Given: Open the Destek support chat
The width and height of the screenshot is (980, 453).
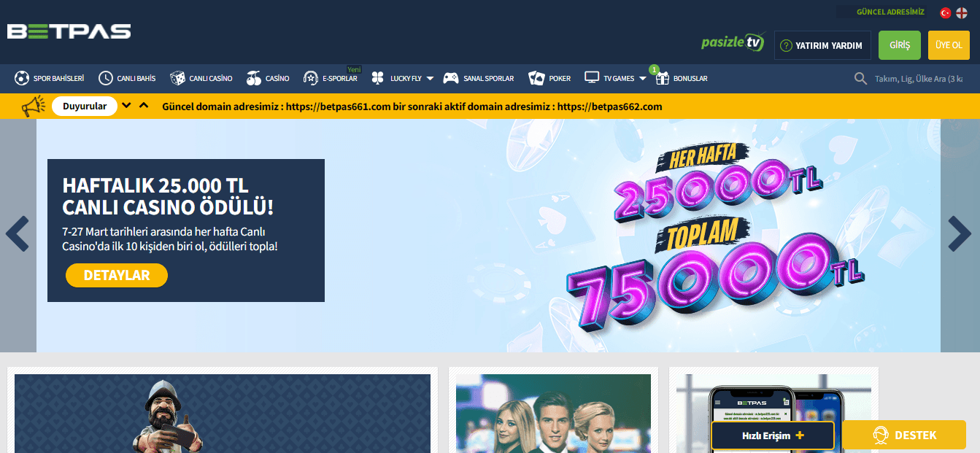Looking at the screenshot, I should click(x=904, y=435).
